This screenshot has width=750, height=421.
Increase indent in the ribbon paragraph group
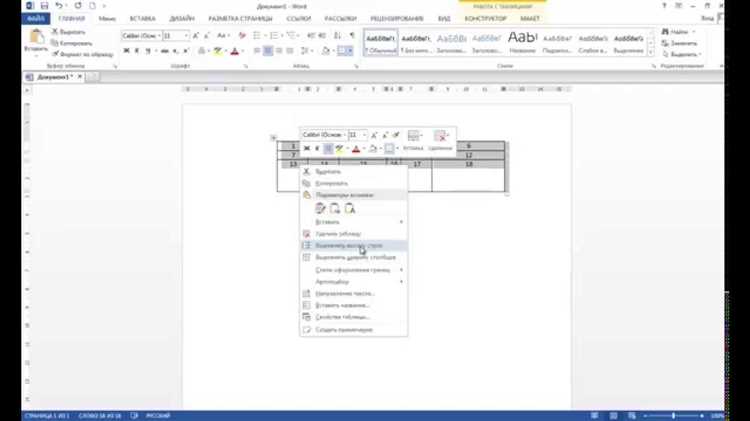pyautogui.click(x=322, y=36)
